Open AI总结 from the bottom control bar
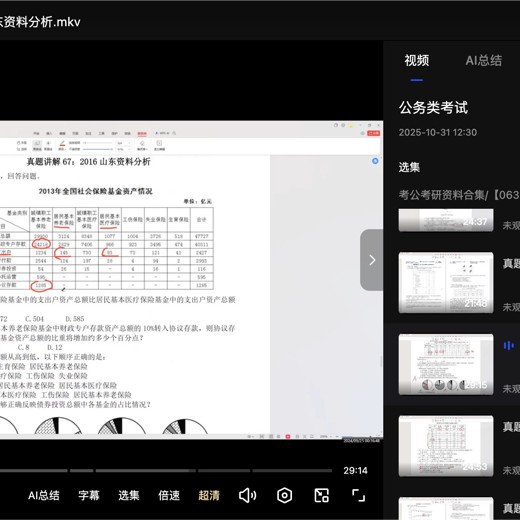520x520 pixels. point(44,496)
